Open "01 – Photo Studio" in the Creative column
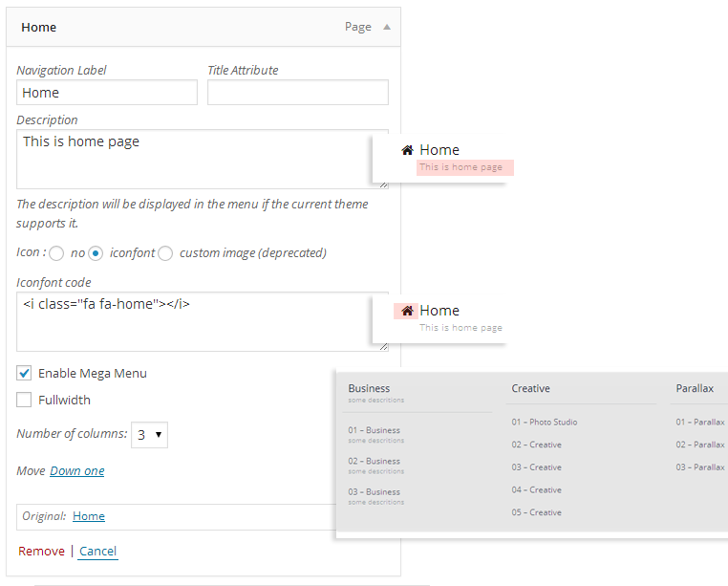728x586 pixels. click(544, 422)
